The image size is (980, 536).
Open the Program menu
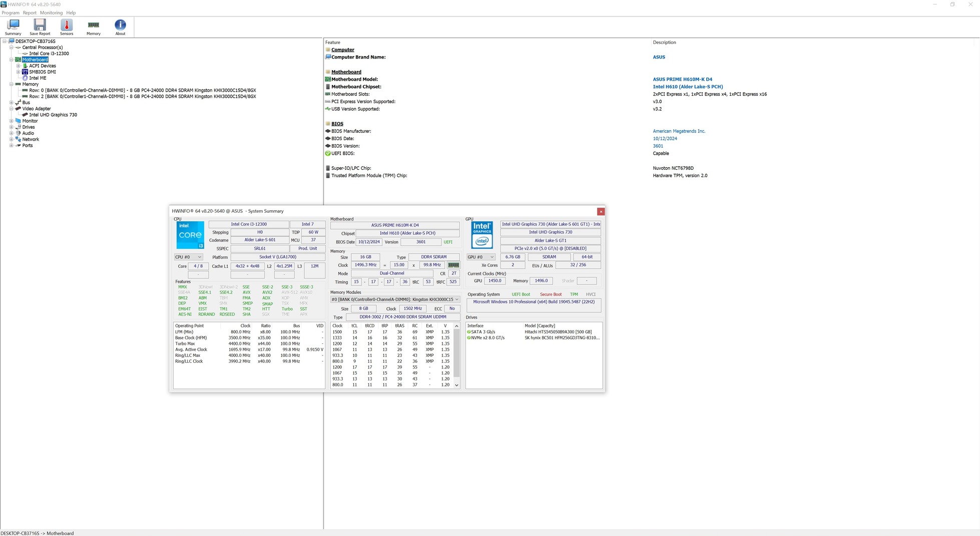click(11, 13)
